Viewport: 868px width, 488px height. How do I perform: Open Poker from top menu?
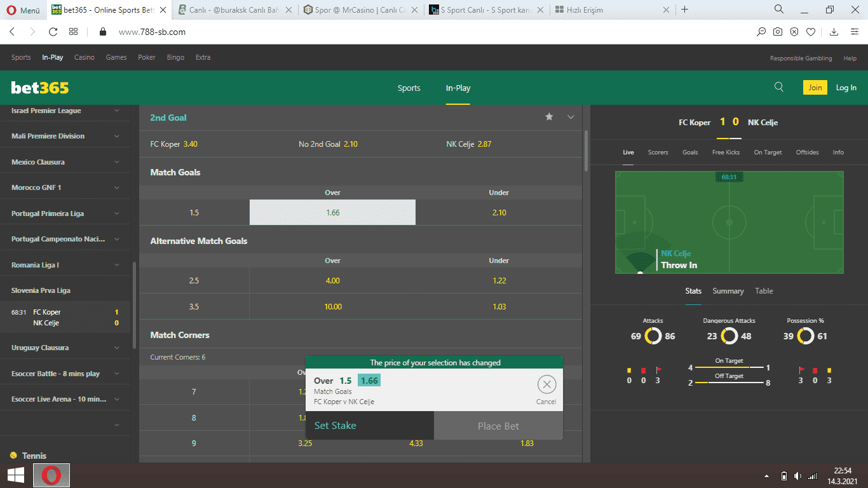(147, 57)
